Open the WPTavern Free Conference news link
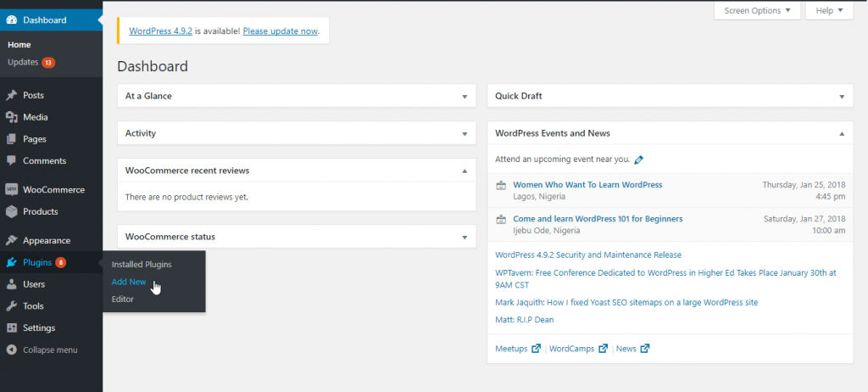Screen dimensions: 868x392 point(666,279)
